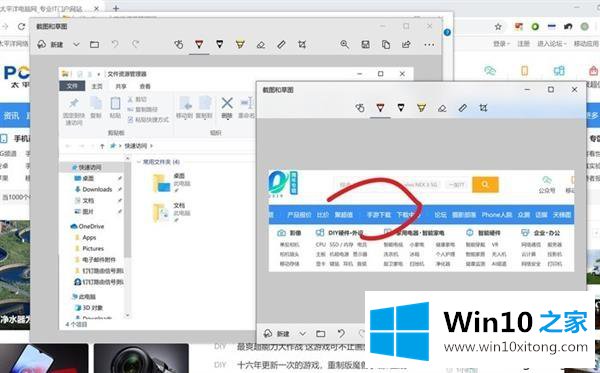Open the three-dot more menu in back Snip & Sketch window
This screenshot has width=600, height=373.
429,45
